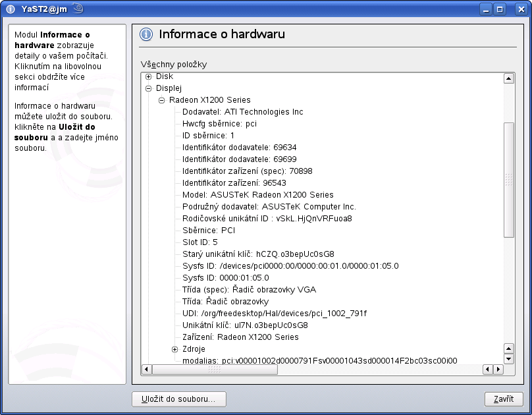The image size is (532, 415).
Task: Click the Uložit do souboru... button
Action: [179, 399]
